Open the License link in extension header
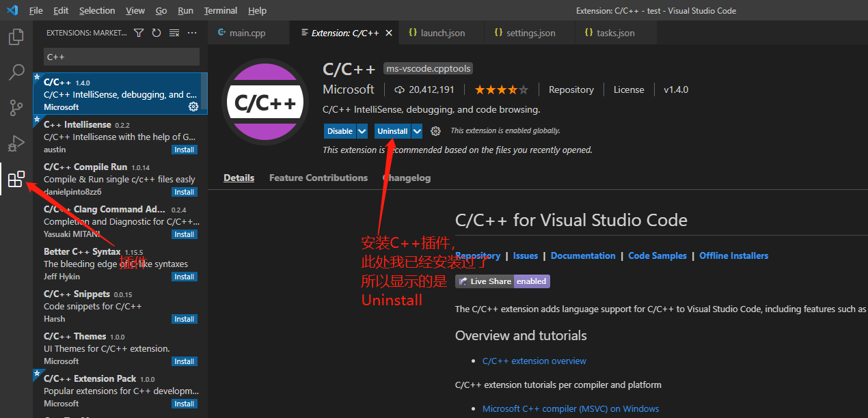868x418 pixels. point(629,89)
